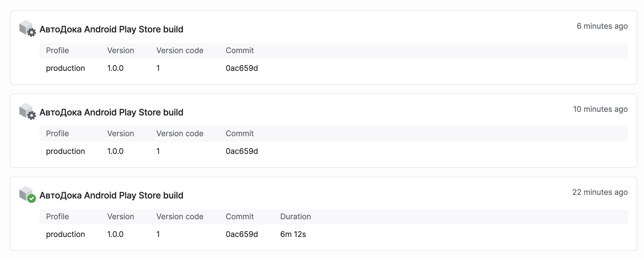This screenshot has width=644, height=258.
Task: Open the completed build from 22 minutes ago
Action: tap(112, 195)
